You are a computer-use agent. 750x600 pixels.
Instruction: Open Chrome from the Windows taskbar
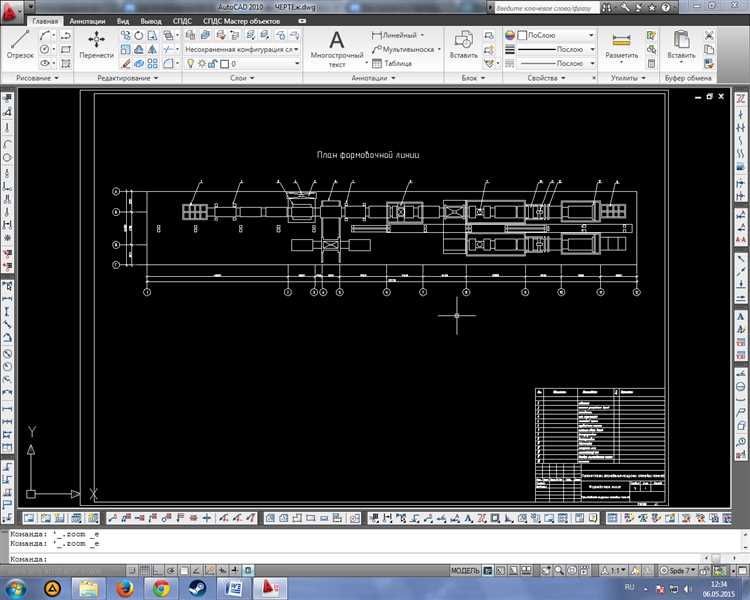click(x=161, y=589)
